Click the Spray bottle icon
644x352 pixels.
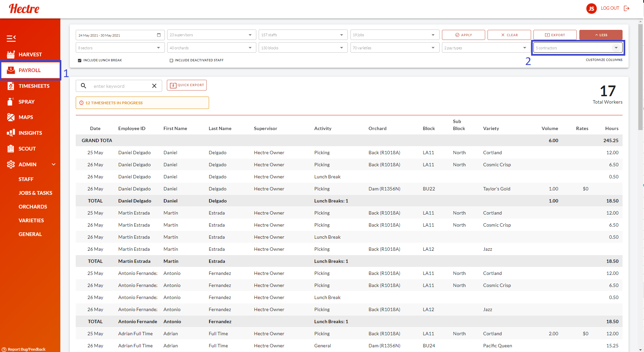coord(11,102)
